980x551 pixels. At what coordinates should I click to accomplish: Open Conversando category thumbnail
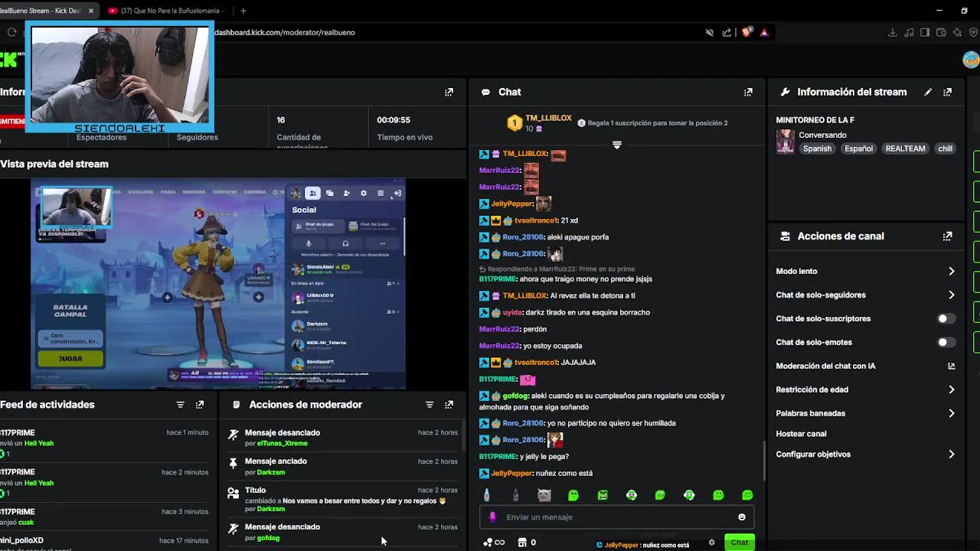coord(785,142)
